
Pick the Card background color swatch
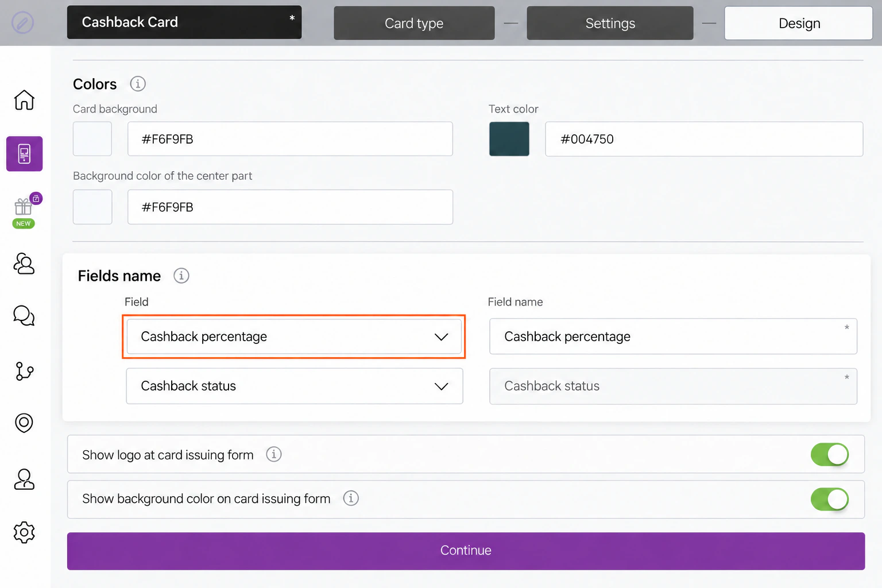92,139
